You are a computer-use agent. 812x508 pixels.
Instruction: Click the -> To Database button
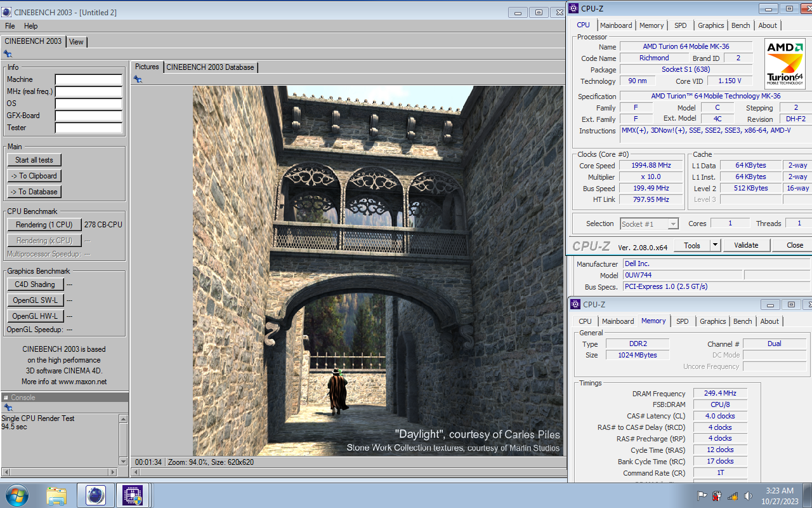(34, 192)
